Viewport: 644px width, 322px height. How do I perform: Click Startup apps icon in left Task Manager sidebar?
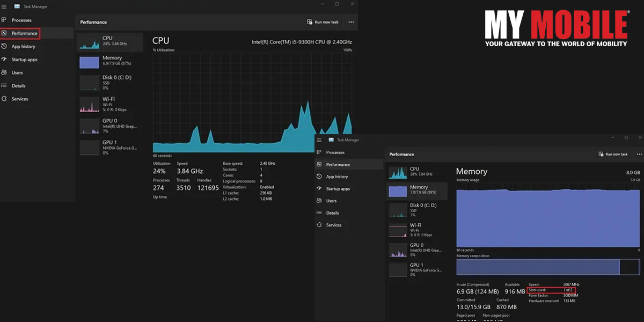4,59
